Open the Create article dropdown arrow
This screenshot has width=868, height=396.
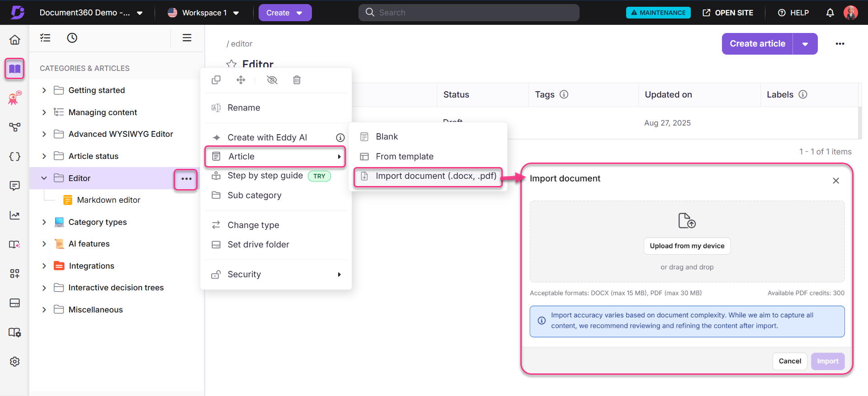click(805, 44)
